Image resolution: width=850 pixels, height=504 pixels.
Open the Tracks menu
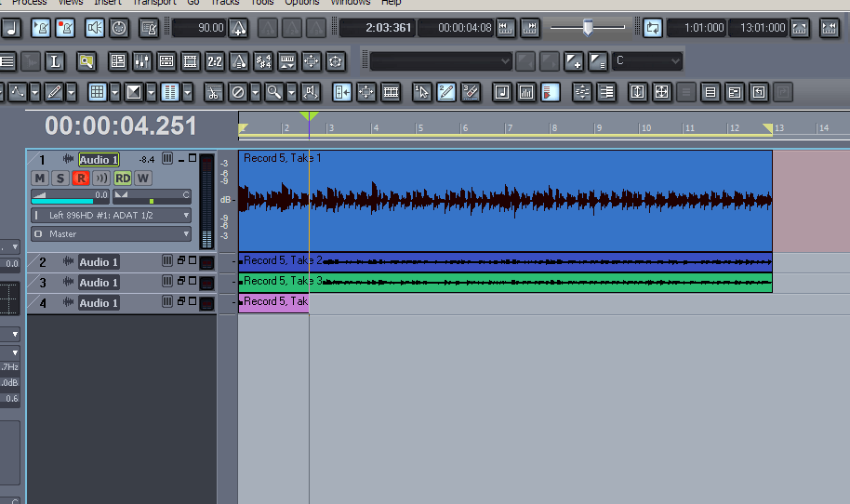[x=225, y=3]
